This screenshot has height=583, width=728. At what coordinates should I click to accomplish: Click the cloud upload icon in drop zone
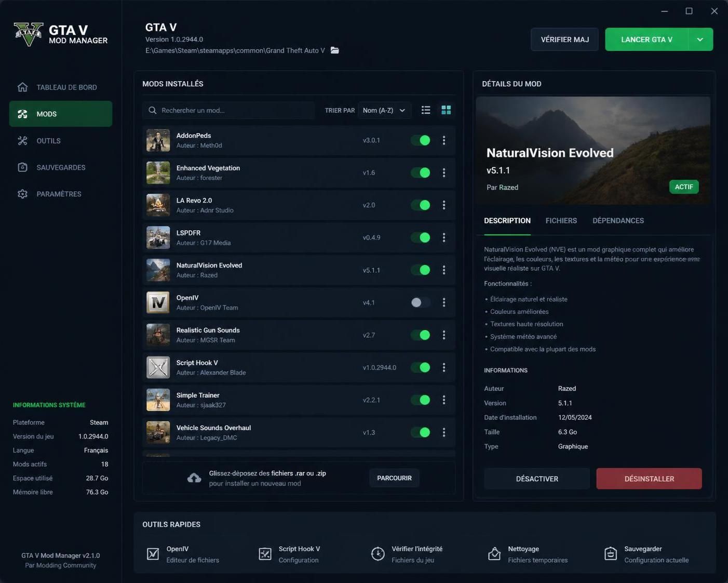[194, 478]
